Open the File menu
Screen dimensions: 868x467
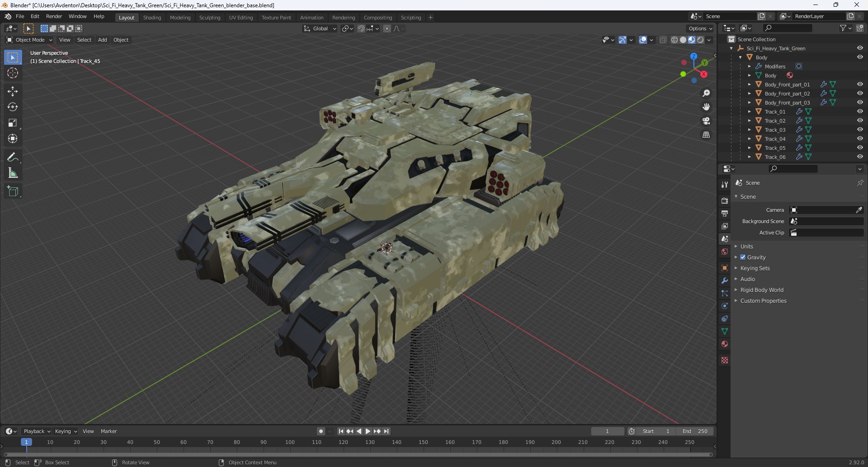click(x=20, y=16)
